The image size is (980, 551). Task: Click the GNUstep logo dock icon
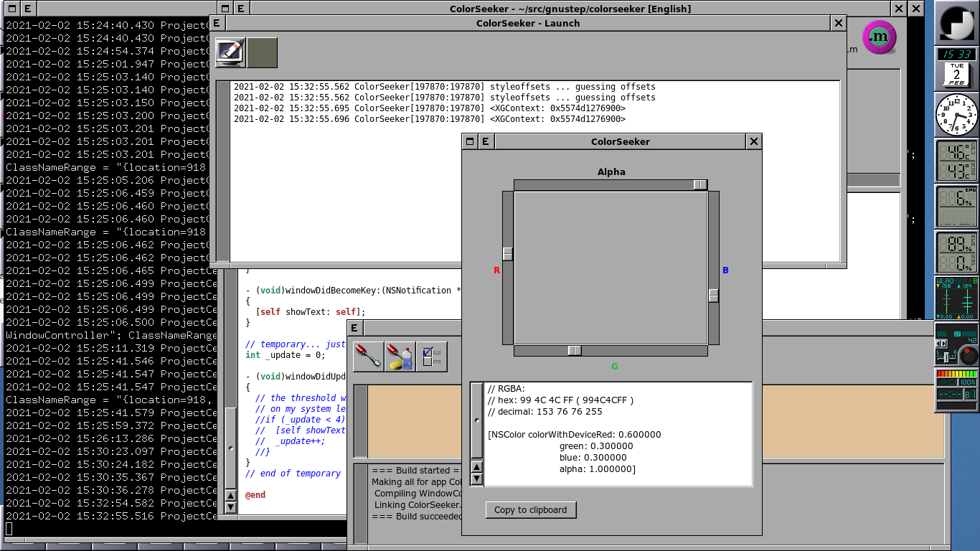pos(957,23)
